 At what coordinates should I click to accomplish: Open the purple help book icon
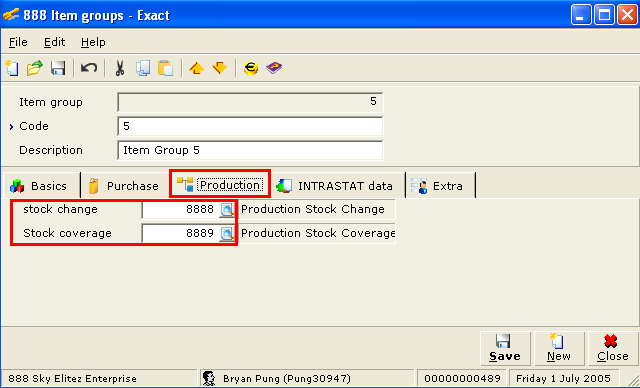coord(274,68)
